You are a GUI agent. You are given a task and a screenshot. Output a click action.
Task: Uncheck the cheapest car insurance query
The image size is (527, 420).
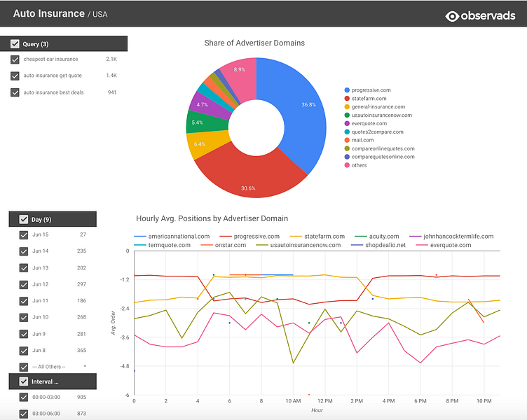click(x=15, y=59)
